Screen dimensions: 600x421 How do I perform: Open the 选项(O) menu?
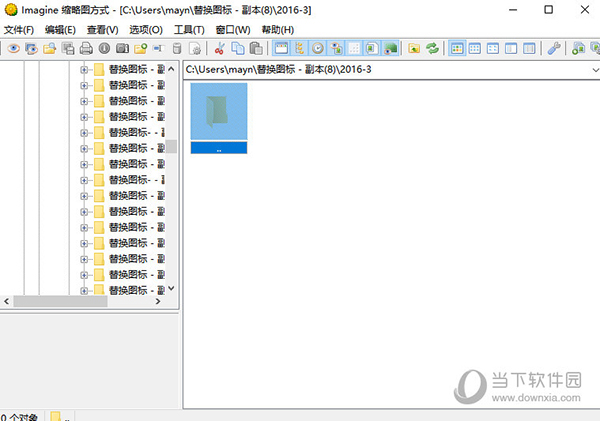(x=146, y=30)
